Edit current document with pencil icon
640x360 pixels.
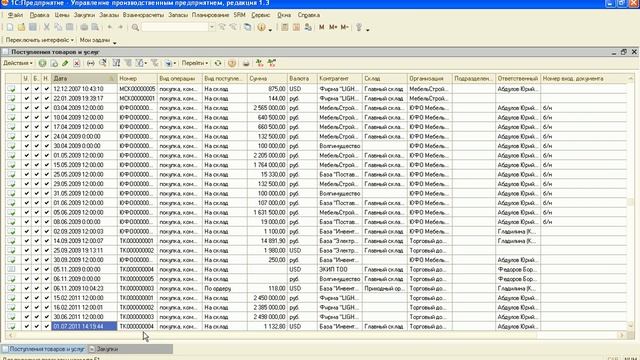[x=65, y=63]
